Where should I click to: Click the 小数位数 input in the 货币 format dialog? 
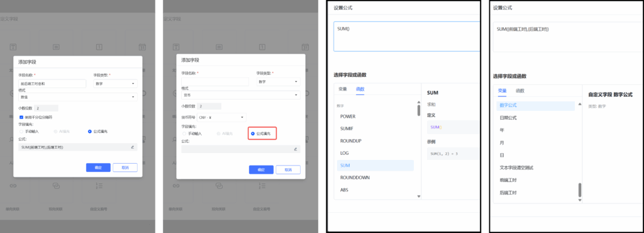click(x=209, y=106)
